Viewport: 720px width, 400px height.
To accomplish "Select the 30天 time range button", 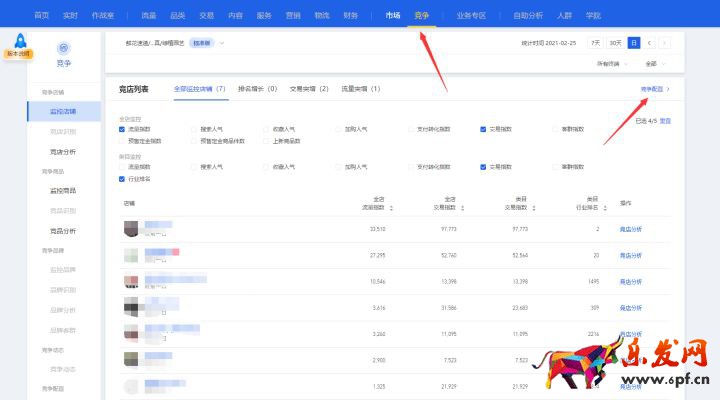I will 616,43.
